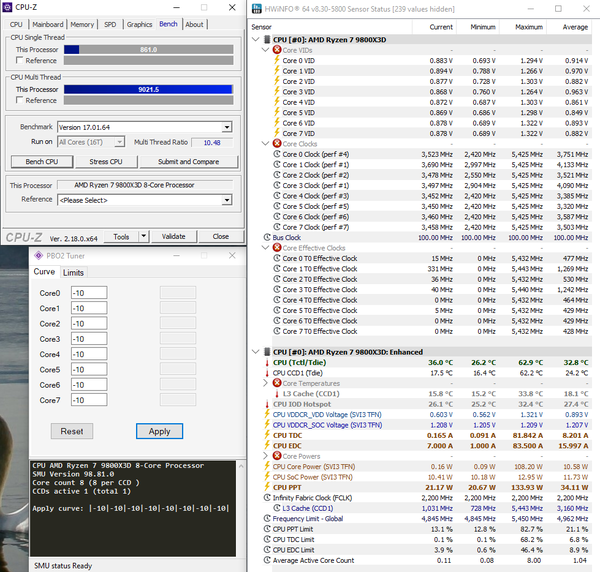Click the clock icon for Core 0 Clock
Viewport: 600px width, 572px height.
point(277,154)
